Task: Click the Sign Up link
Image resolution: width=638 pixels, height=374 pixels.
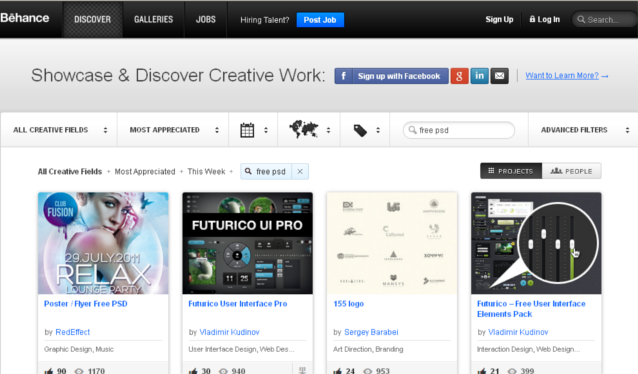Action: [x=499, y=19]
